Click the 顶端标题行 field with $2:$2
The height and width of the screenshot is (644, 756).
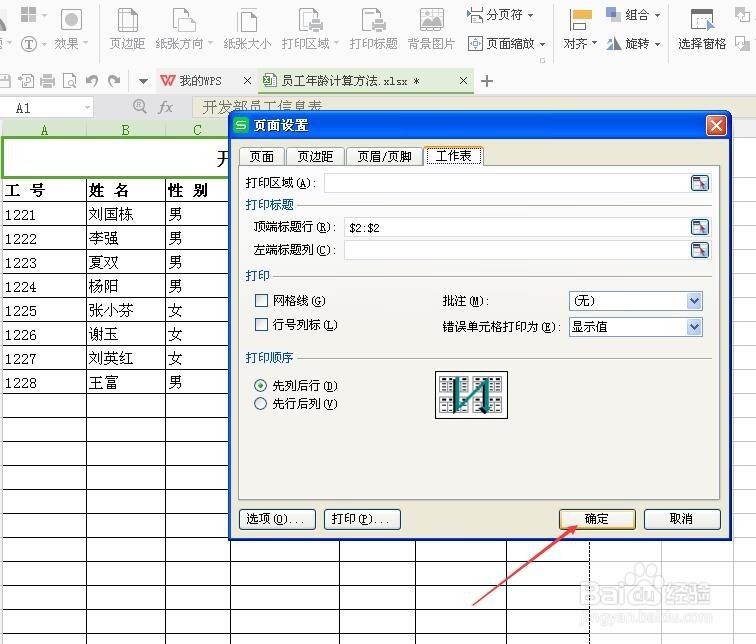coord(517,227)
